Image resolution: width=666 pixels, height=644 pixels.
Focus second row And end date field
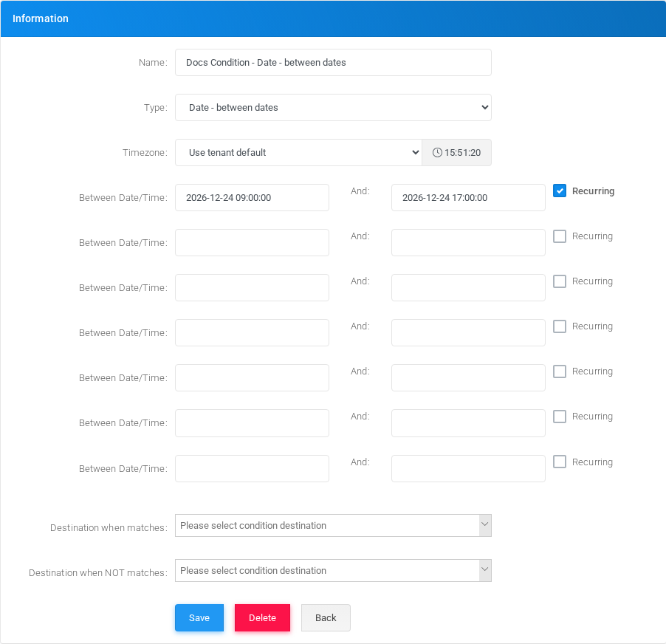[x=468, y=242]
